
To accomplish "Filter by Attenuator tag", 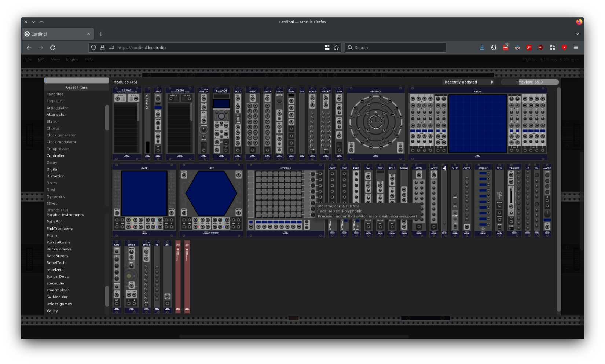I will point(56,115).
